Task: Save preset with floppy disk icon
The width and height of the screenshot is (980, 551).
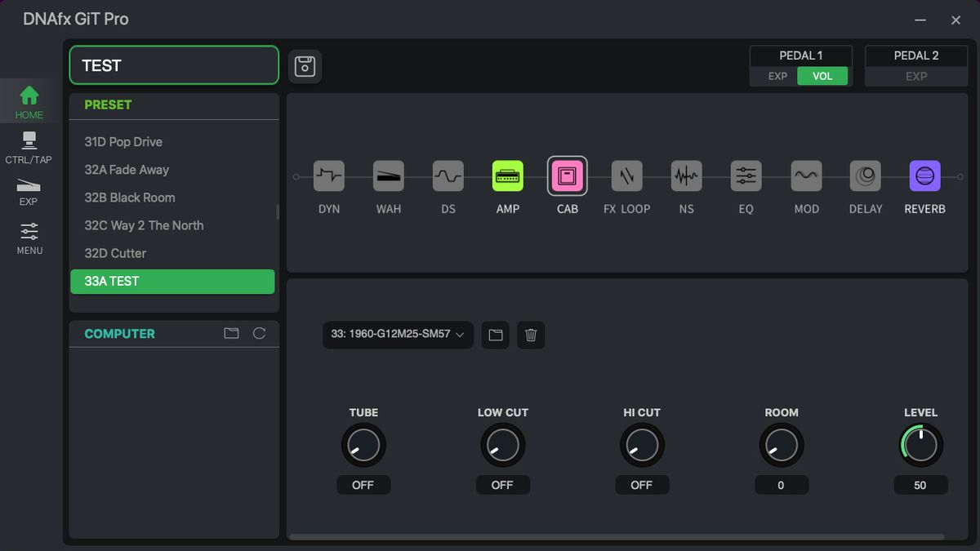Action: tap(305, 66)
